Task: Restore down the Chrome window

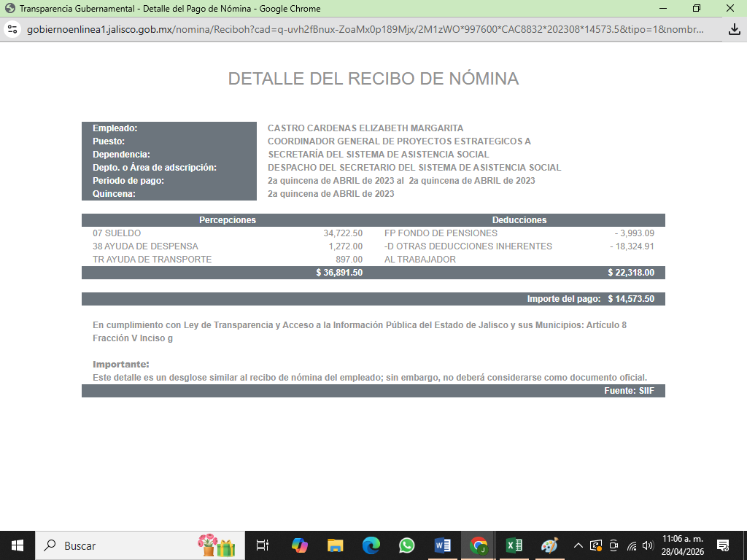Action: tap(697, 9)
